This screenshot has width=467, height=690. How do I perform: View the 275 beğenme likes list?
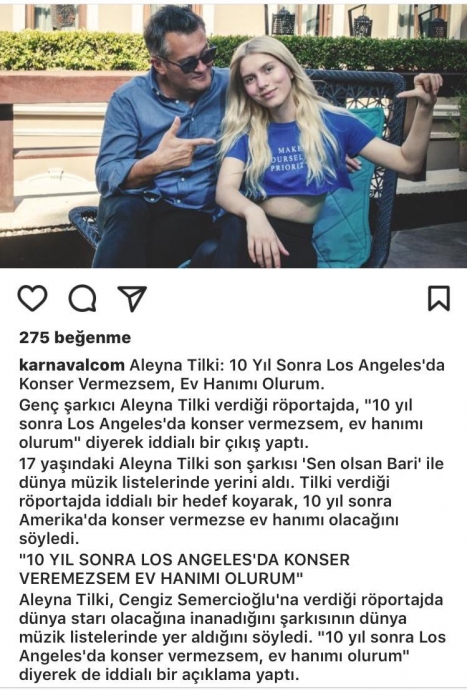click(x=75, y=338)
